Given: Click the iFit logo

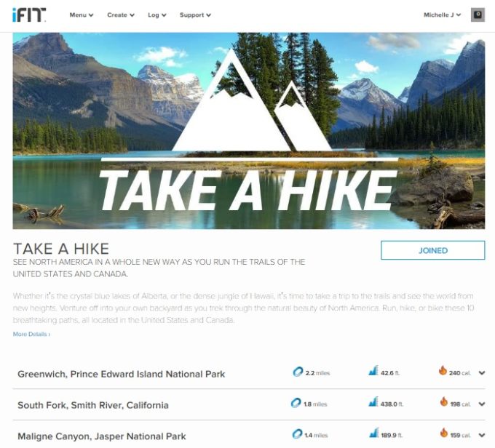Looking at the screenshot, I should [29, 15].
